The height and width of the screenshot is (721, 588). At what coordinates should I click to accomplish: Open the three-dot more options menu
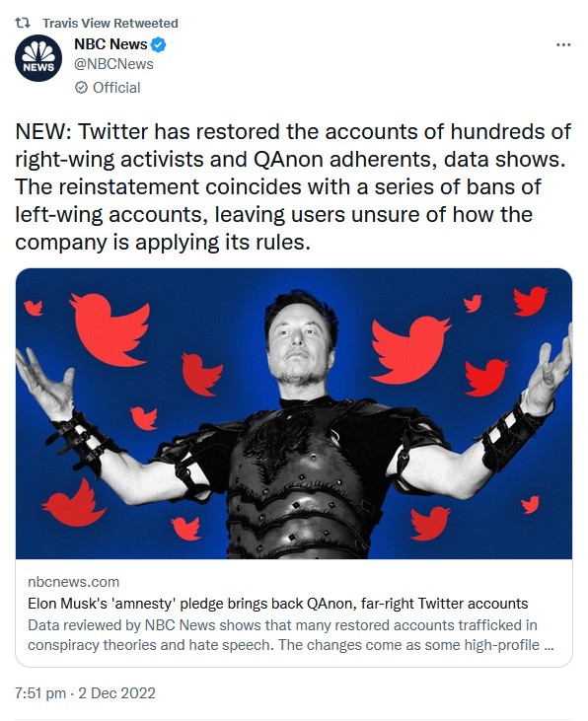[563, 44]
